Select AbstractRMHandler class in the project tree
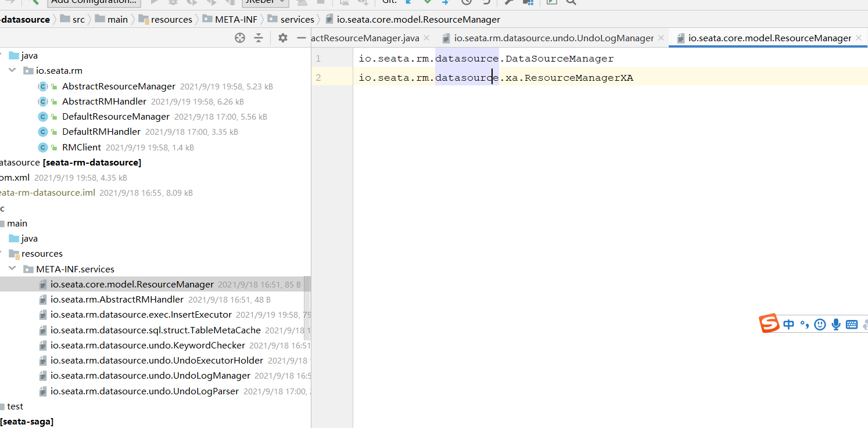Image resolution: width=868 pixels, height=428 pixels. [104, 101]
